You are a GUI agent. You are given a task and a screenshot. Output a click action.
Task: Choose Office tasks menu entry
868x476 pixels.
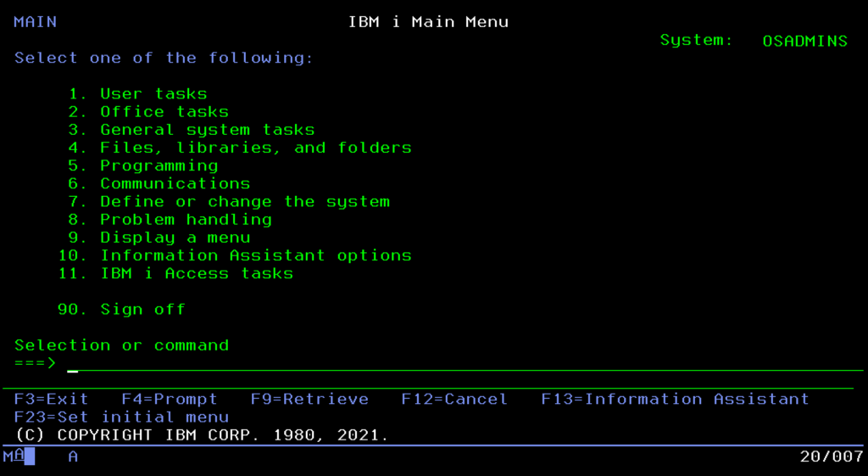(x=164, y=111)
